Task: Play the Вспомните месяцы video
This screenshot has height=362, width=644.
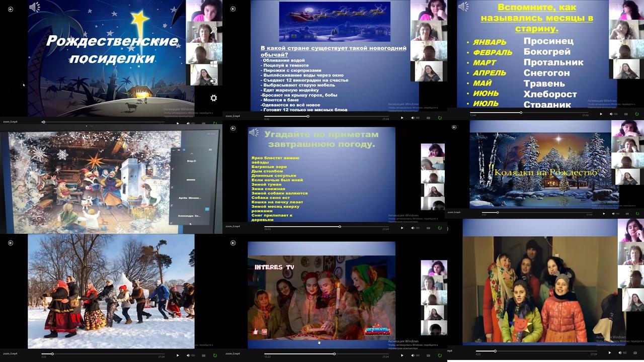Action: pyautogui.click(x=601, y=114)
